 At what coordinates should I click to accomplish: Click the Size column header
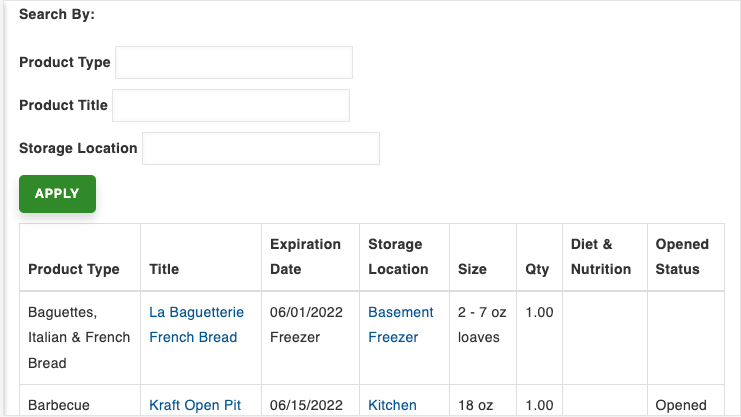click(472, 269)
